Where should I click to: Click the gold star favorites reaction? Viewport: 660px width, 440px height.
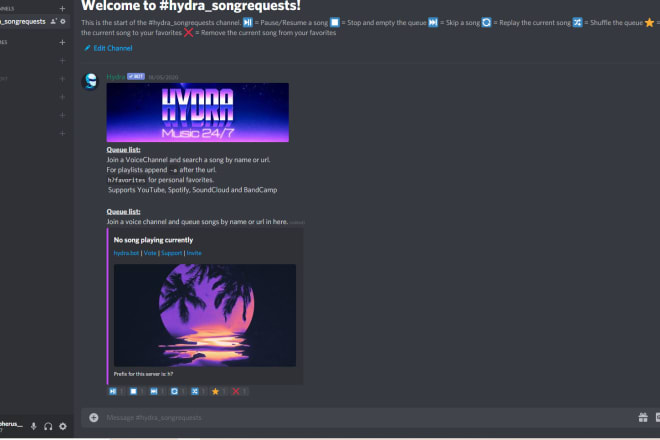(218, 392)
